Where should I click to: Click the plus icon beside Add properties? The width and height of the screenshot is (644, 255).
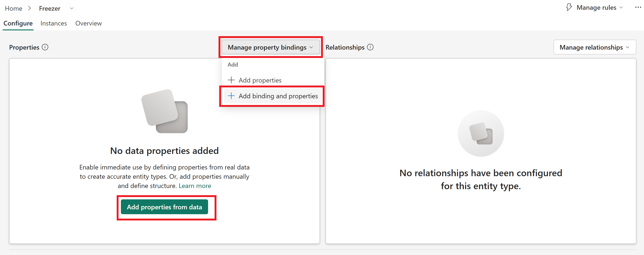coord(231,80)
